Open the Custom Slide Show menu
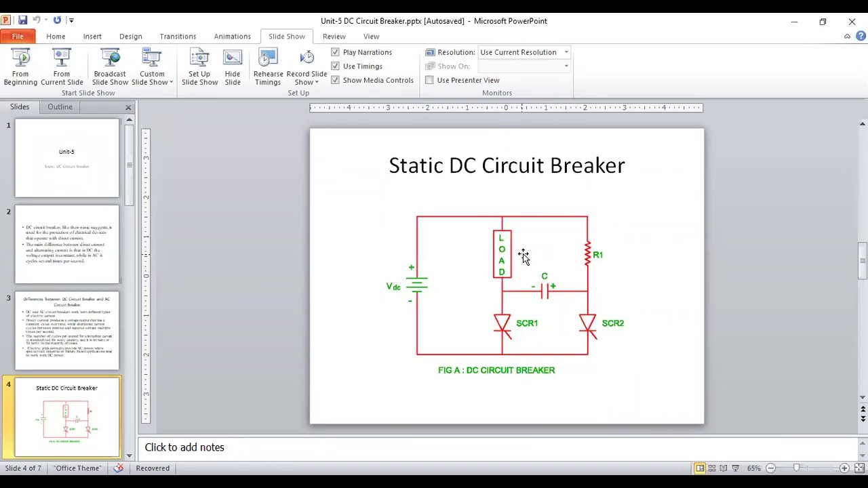 pos(152,67)
